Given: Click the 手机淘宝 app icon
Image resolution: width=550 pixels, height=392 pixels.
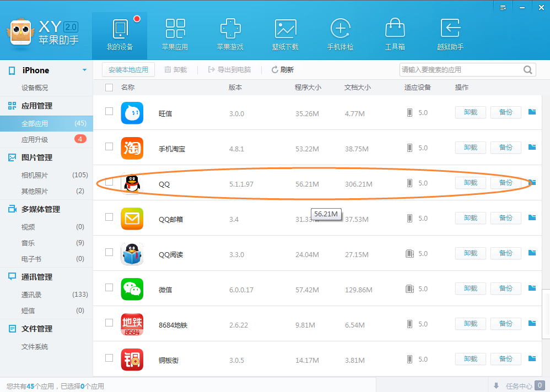Looking at the screenshot, I should tap(132, 148).
